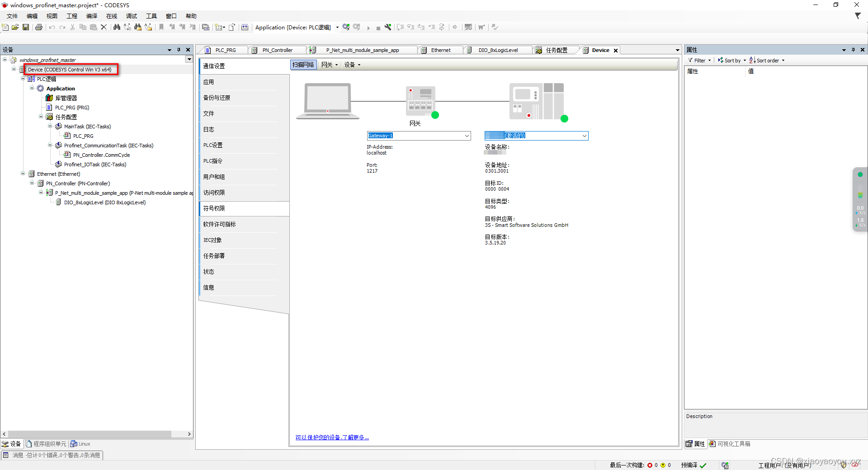This screenshot has width=868, height=470.
Task: Click the precompile green checkmark status icon
Action: (x=703, y=465)
